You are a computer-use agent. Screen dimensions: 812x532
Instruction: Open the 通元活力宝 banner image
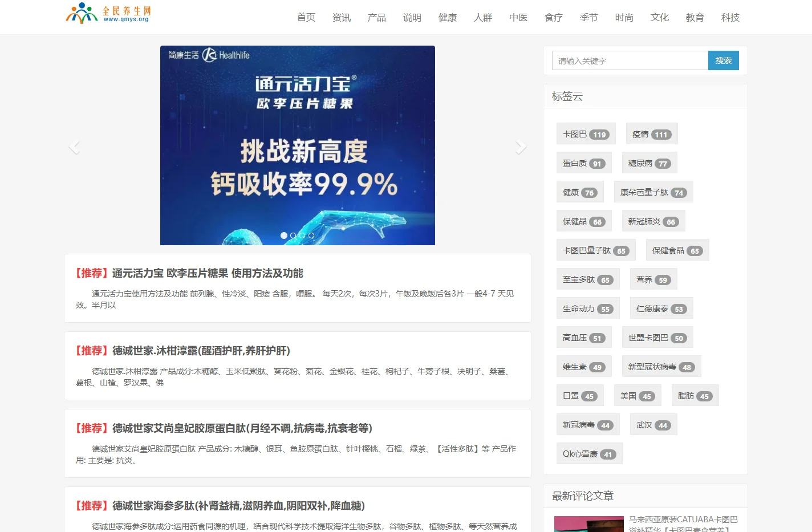coord(298,145)
